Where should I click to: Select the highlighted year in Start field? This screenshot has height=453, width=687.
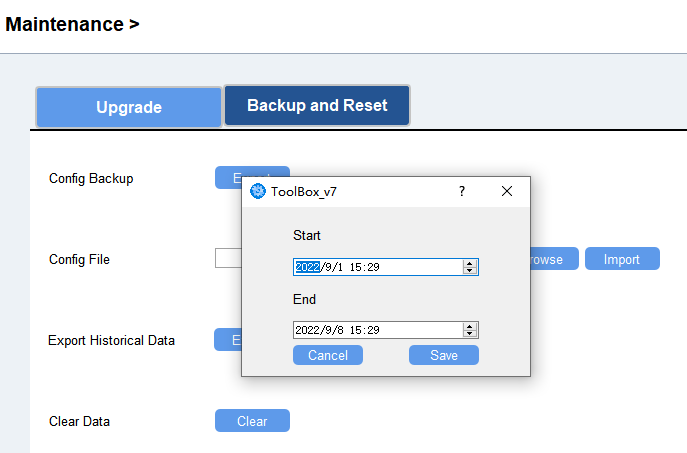[306, 267]
